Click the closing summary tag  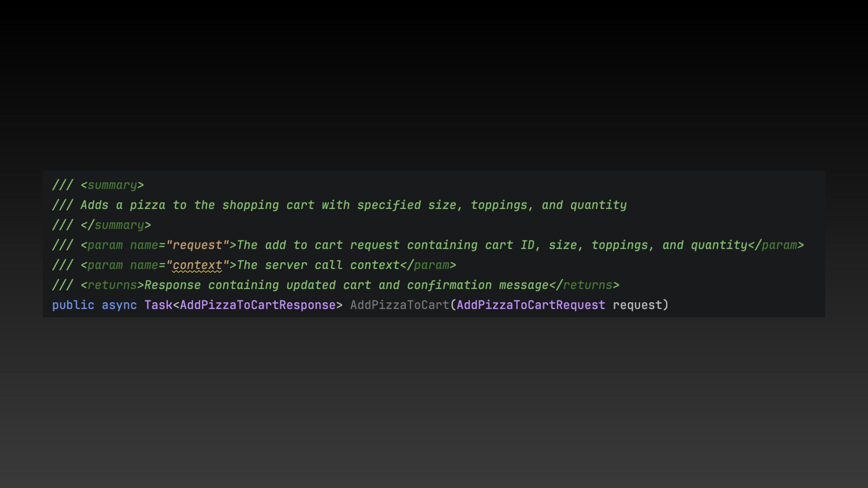(x=116, y=225)
